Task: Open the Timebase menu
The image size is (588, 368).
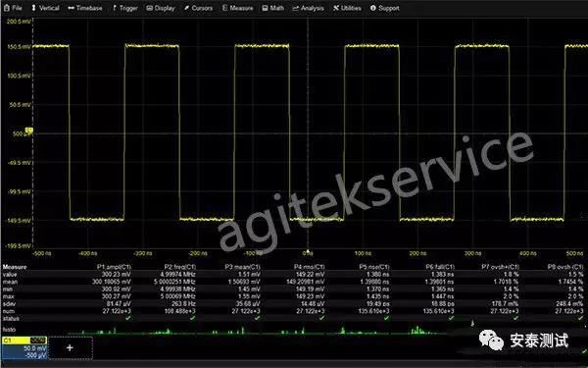Action: [x=84, y=8]
